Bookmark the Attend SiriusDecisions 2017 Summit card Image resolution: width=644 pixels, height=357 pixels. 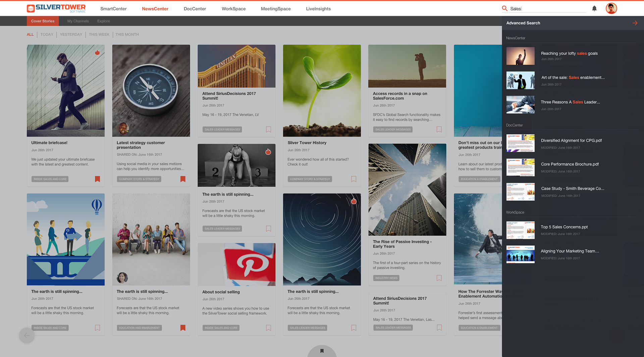click(x=268, y=129)
